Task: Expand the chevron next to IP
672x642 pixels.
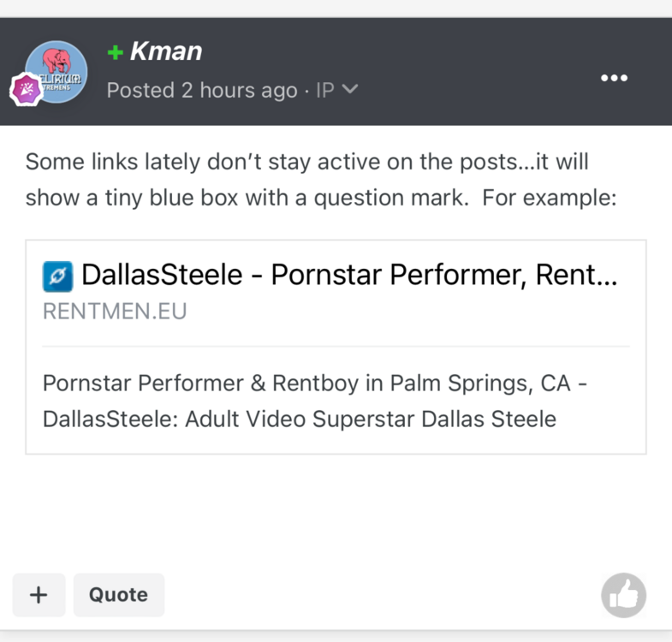Action: [349, 89]
